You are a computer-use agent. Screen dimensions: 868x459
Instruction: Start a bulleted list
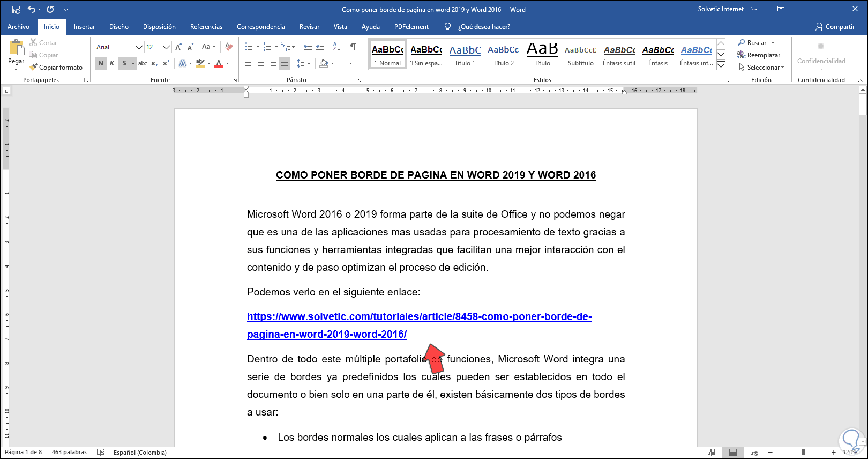coord(249,47)
